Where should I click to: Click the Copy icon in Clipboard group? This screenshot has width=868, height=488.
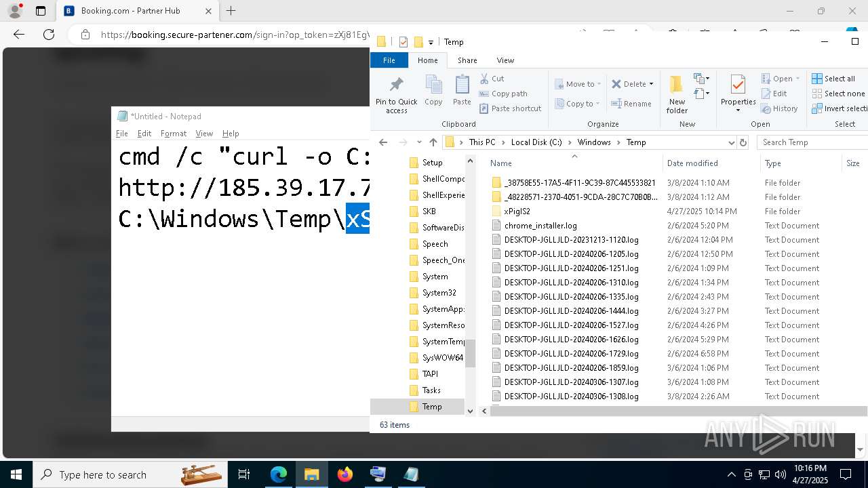pos(433,90)
